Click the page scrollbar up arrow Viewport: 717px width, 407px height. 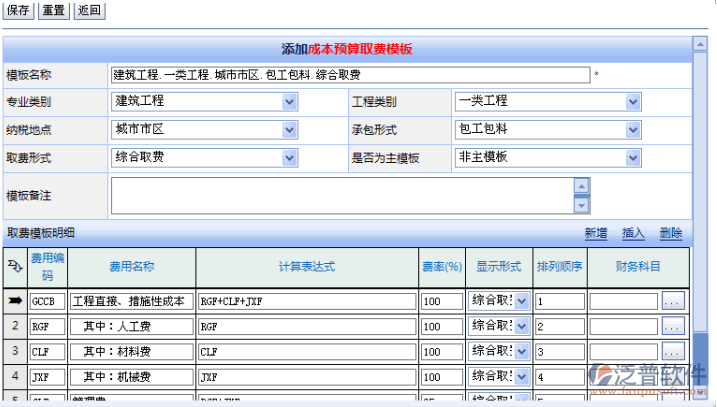699,44
